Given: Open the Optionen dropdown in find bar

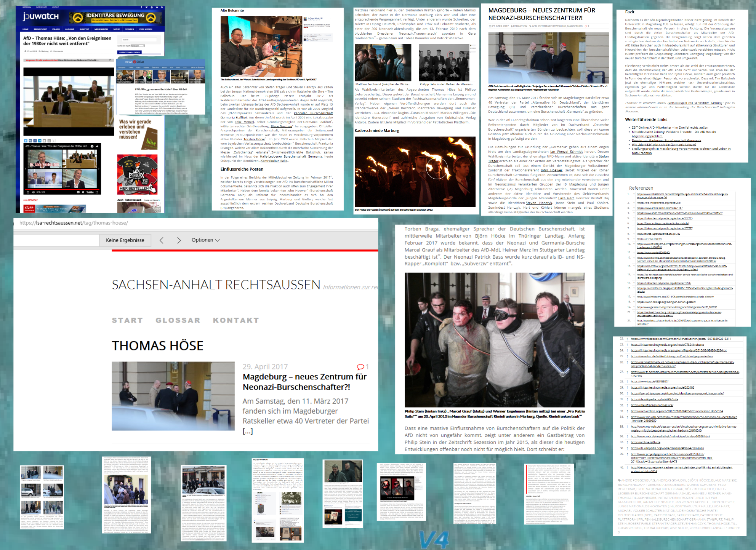Looking at the screenshot, I should 205,240.
